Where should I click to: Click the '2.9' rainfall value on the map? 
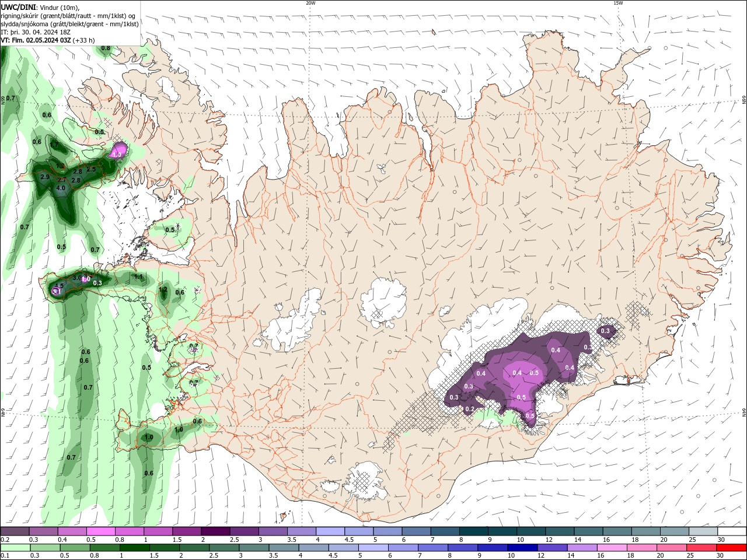tap(45, 177)
